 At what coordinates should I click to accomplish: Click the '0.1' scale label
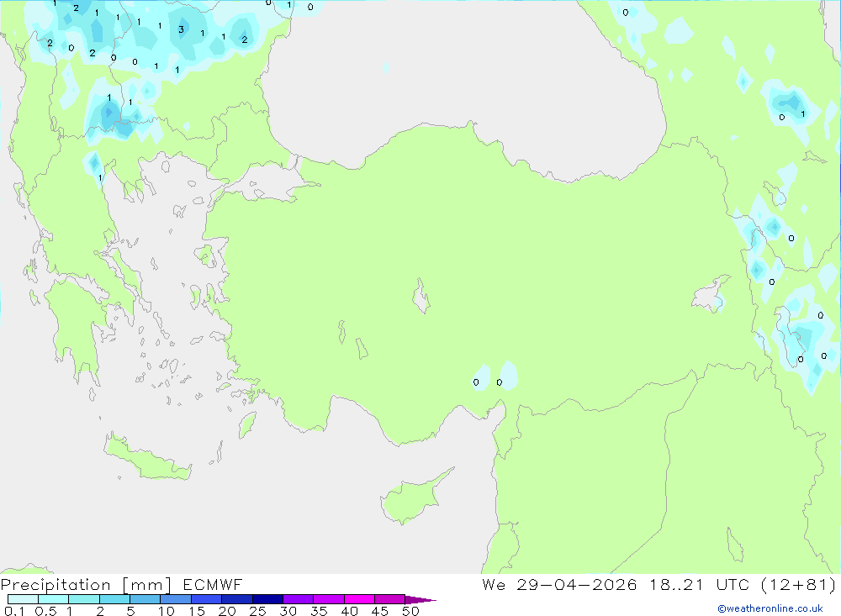14,611
